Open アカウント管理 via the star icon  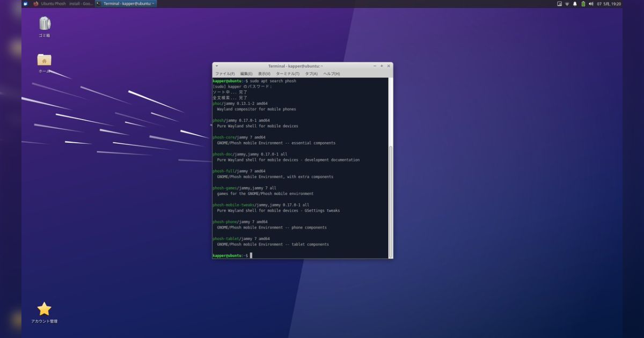[x=43, y=308]
